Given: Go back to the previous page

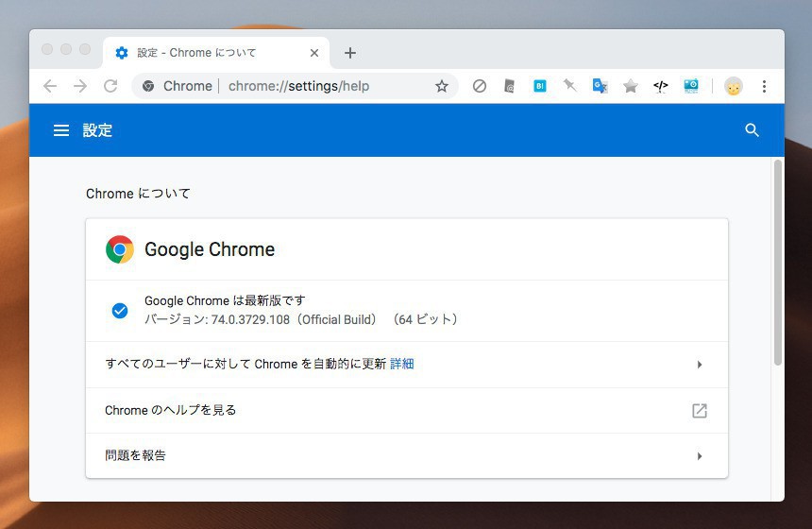Looking at the screenshot, I should (50, 86).
